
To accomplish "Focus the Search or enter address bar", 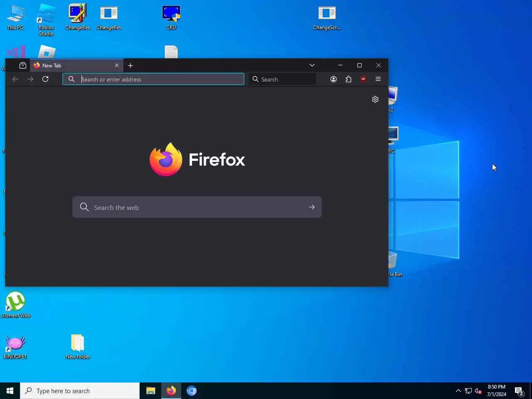I will pos(153,79).
